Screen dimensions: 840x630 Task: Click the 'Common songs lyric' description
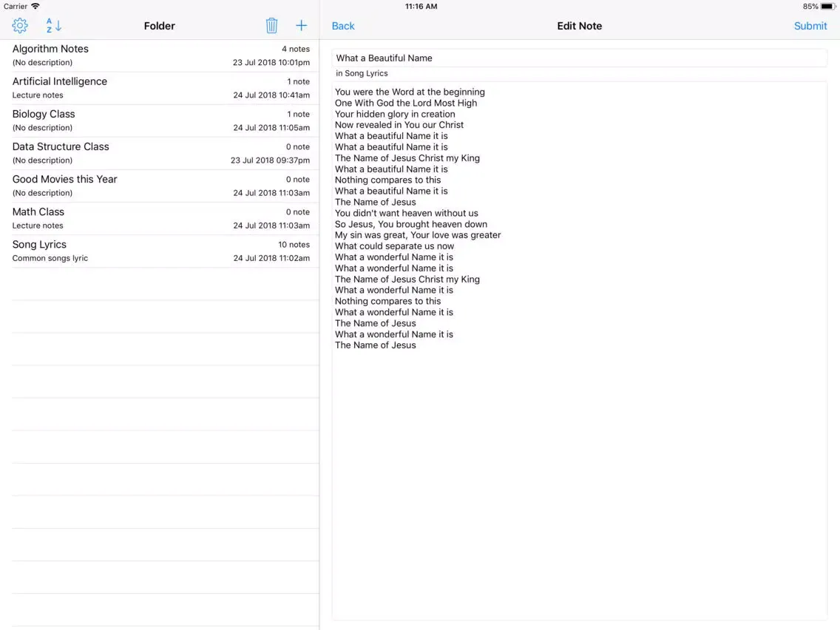click(50, 258)
